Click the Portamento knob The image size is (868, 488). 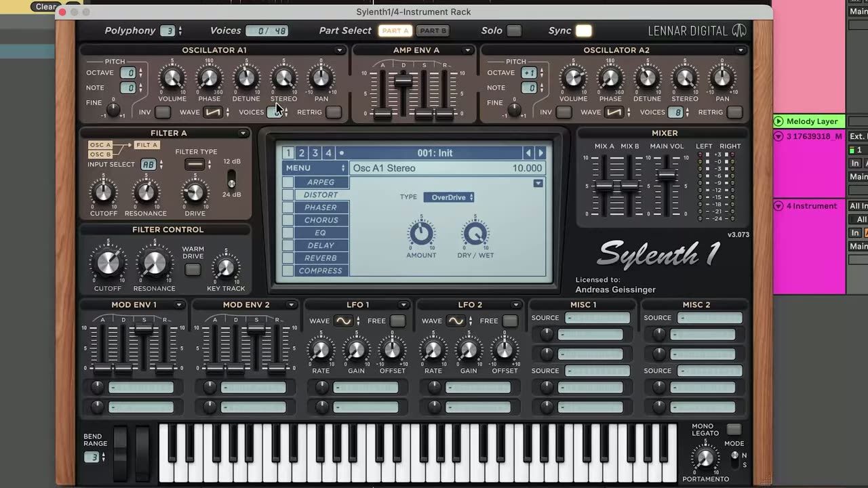(705, 458)
